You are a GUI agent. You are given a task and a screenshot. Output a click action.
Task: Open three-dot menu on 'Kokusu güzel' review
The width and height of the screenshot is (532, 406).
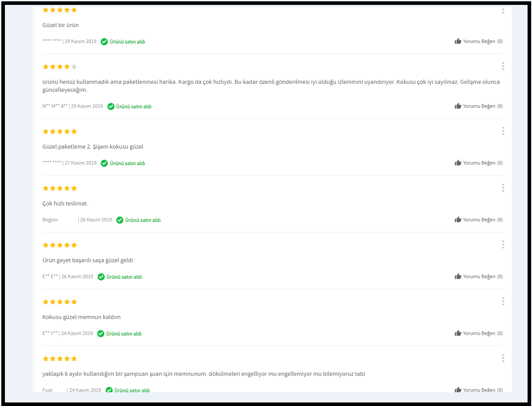click(x=503, y=302)
